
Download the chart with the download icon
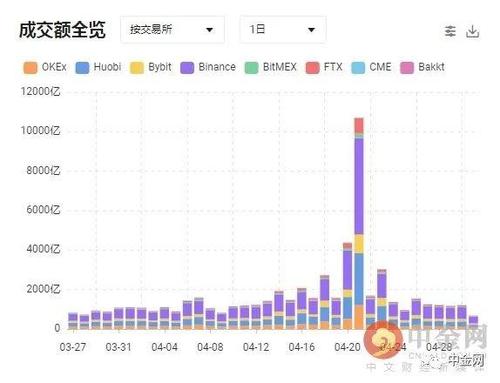(472, 31)
